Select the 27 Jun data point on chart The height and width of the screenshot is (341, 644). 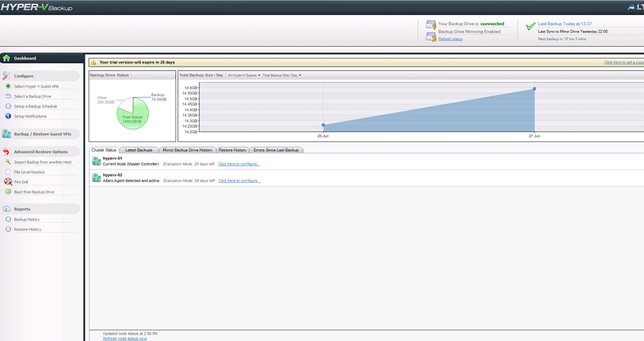click(535, 89)
